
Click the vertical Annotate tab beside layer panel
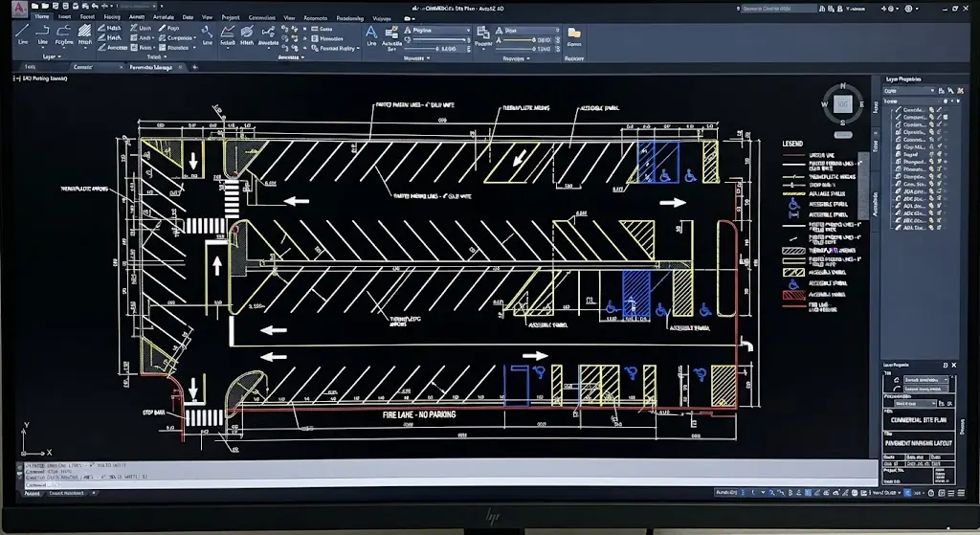tap(875, 205)
